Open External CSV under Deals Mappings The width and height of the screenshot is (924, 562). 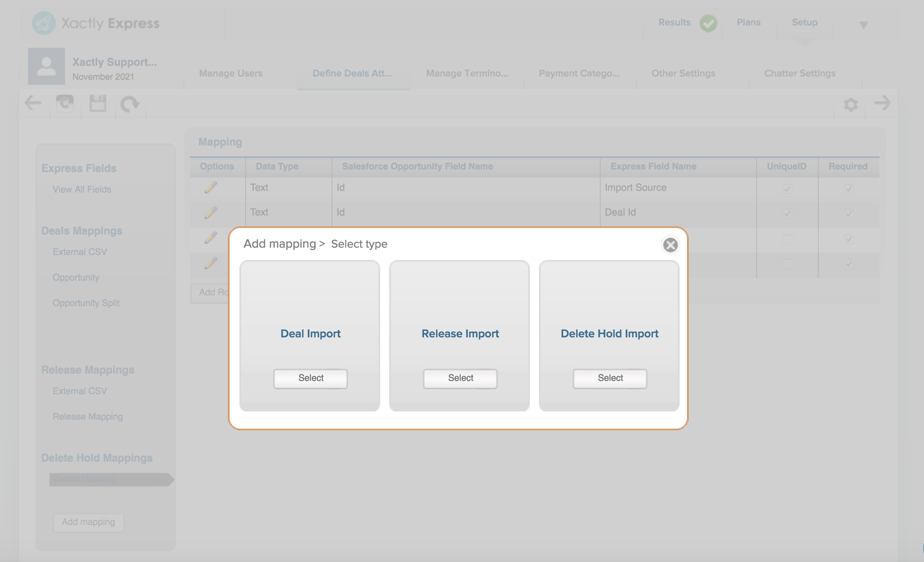[80, 252]
